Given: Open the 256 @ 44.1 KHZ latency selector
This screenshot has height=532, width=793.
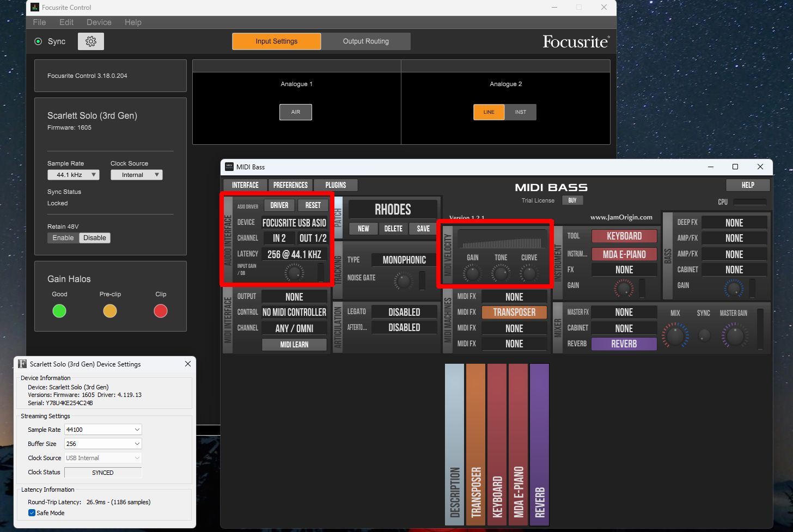Looking at the screenshot, I should pos(295,254).
